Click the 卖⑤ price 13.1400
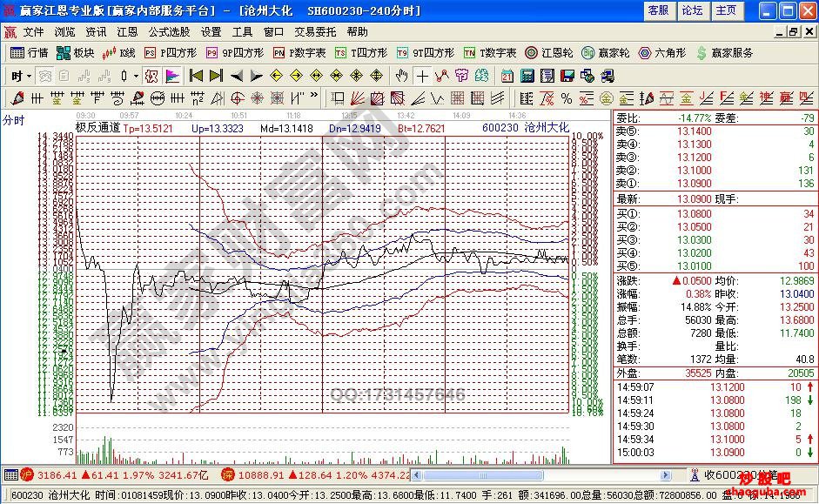Viewport: 819px width, 504px height. coord(695,131)
